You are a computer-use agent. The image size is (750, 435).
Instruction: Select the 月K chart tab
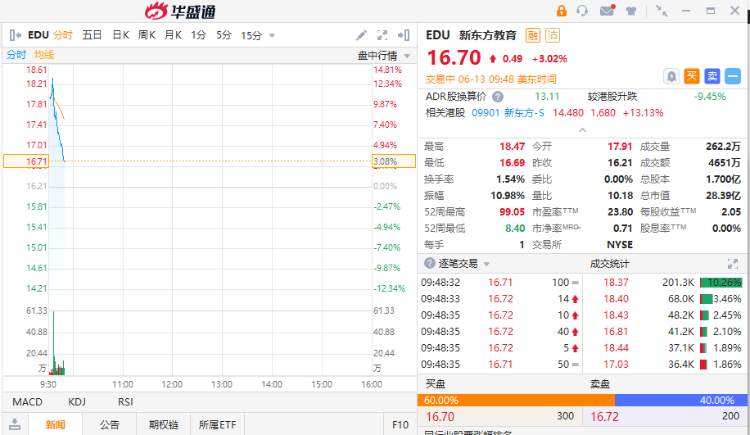pos(173,35)
